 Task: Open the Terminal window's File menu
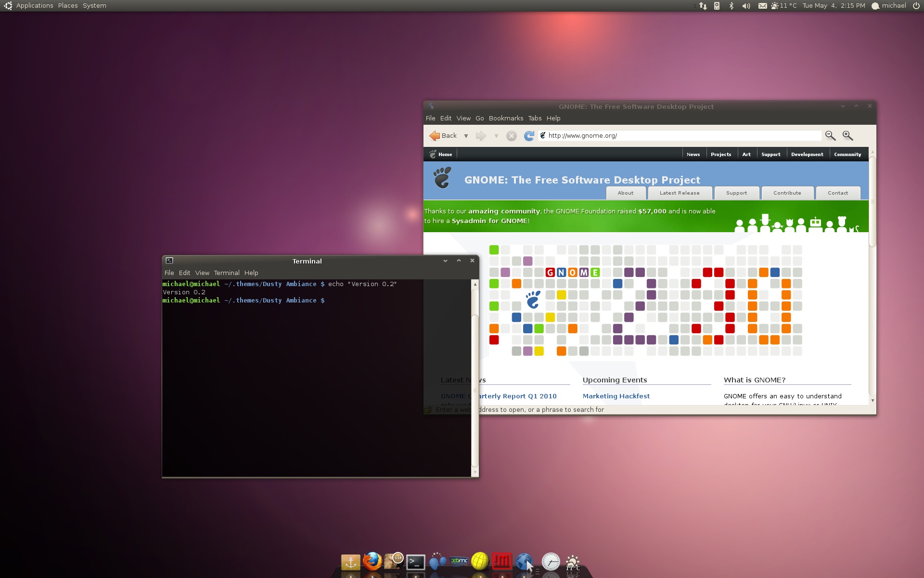[x=169, y=273]
